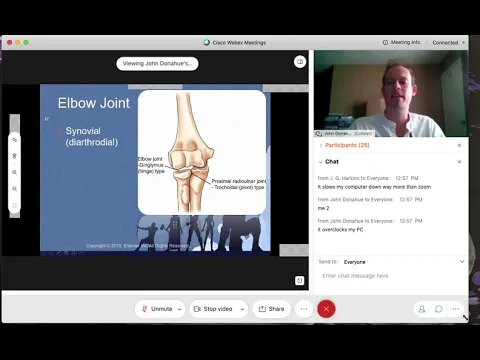
Task: Open the 'Send to: Everyone' recipient dropdown
Action: point(391,262)
